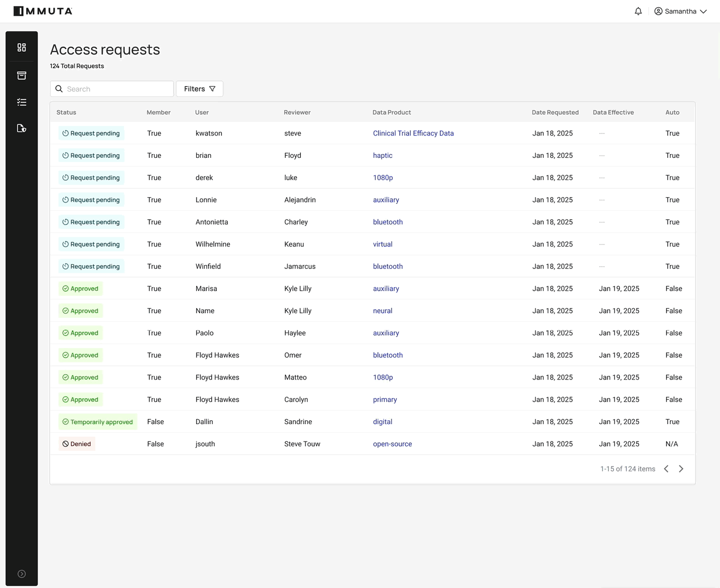Image resolution: width=720 pixels, height=588 pixels.
Task: Open the open-source data product link
Action: coord(392,444)
